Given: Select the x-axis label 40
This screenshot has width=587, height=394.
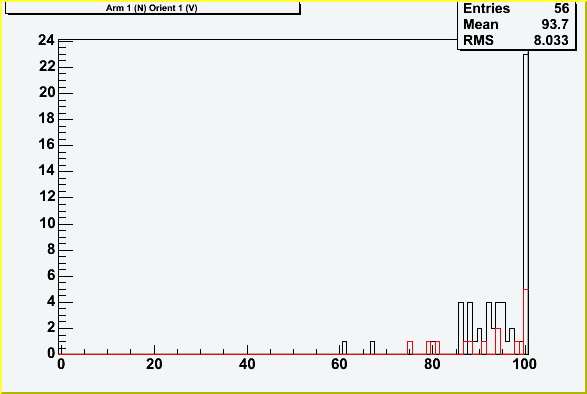Looking at the screenshot, I should click(247, 364).
